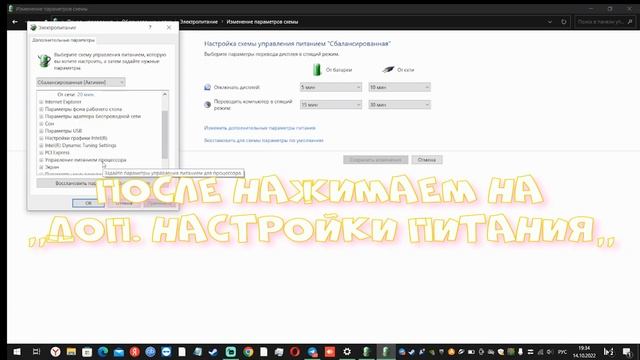Screen dimensions: 640x360
Task: Open plugged-in dropdown for Отключать дисплей (10 мин)
Action: 399,87
